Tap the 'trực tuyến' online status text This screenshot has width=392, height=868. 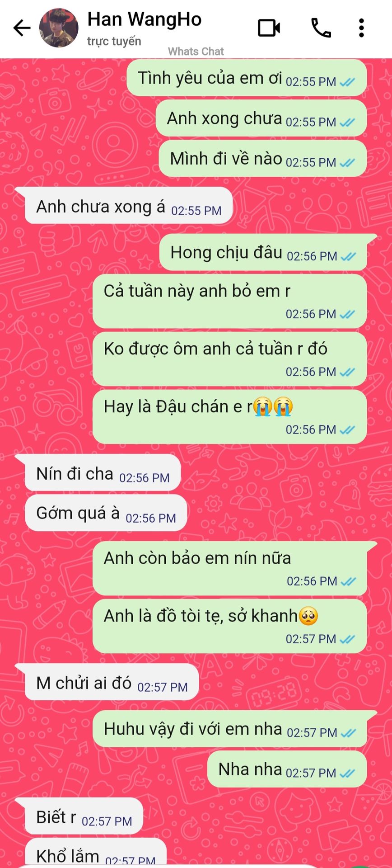pyautogui.click(x=114, y=41)
